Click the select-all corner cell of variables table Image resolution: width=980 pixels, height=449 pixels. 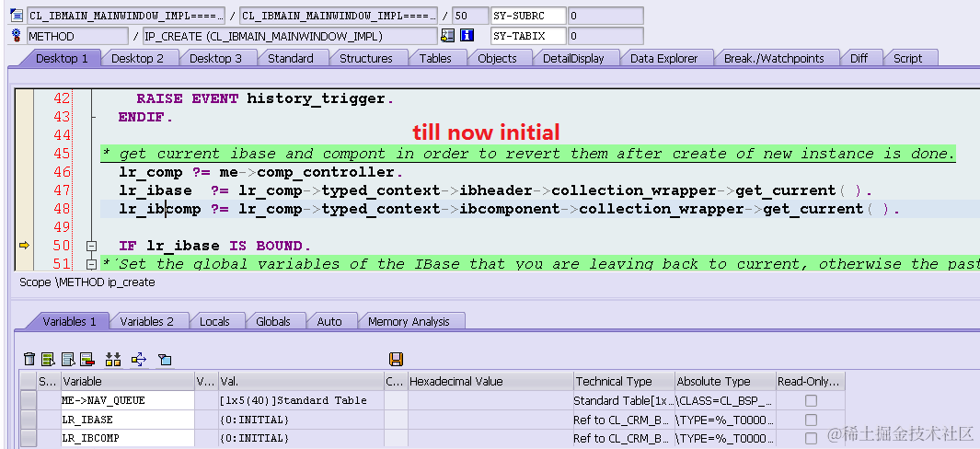point(29,382)
